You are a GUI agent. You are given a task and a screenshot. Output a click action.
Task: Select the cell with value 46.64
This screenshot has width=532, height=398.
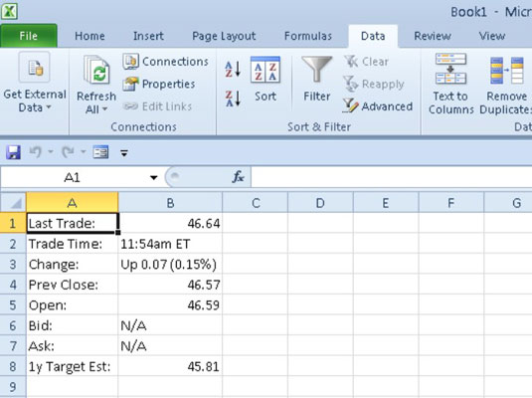170,223
